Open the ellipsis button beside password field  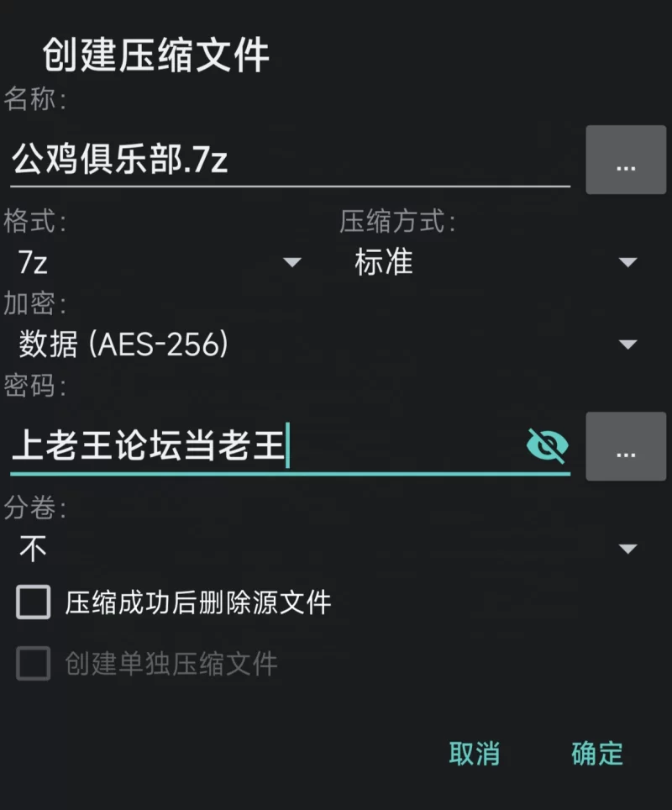(x=626, y=446)
